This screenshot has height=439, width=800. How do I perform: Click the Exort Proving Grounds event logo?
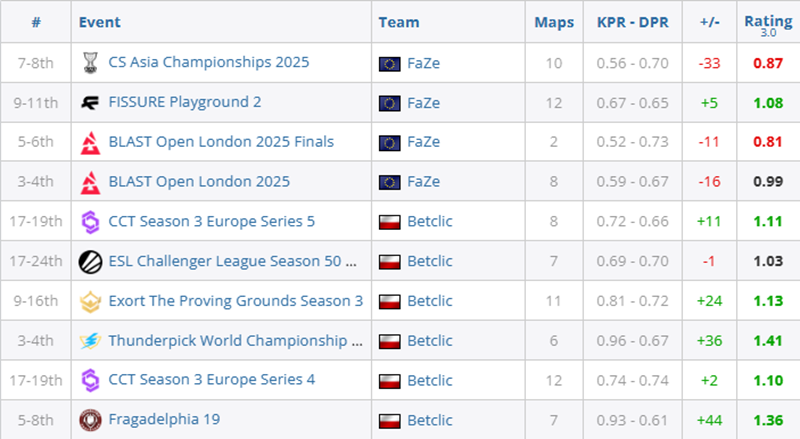(x=90, y=301)
